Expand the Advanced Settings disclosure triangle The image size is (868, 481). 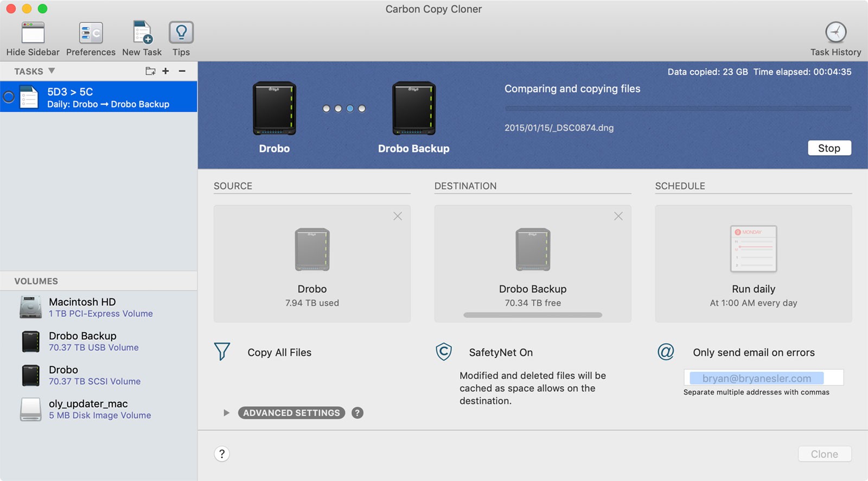click(x=226, y=413)
